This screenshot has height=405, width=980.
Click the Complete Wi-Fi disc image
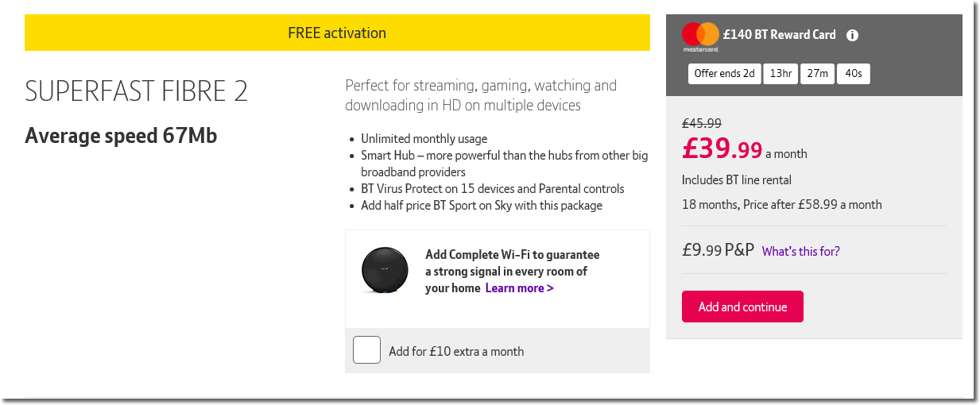tap(385, 271)
